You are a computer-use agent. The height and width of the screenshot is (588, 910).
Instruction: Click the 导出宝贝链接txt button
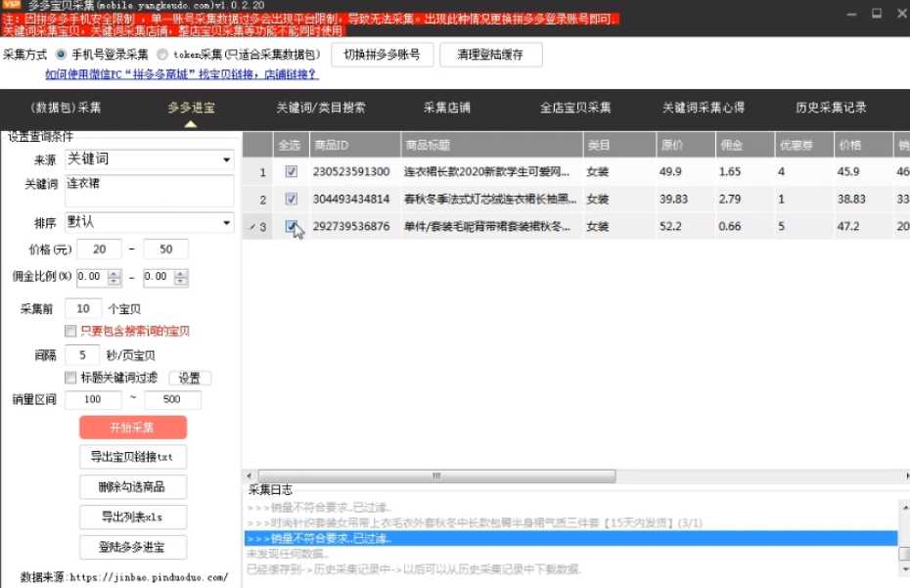tap(133, 457)
